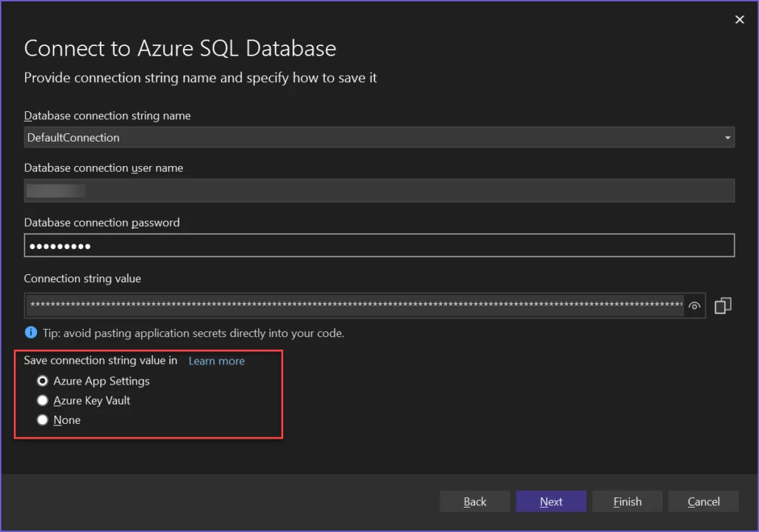This screenshot has width=759, height=532.
Task: Choose Azure Key Vault for saving the secret
Action: point(42,400)
